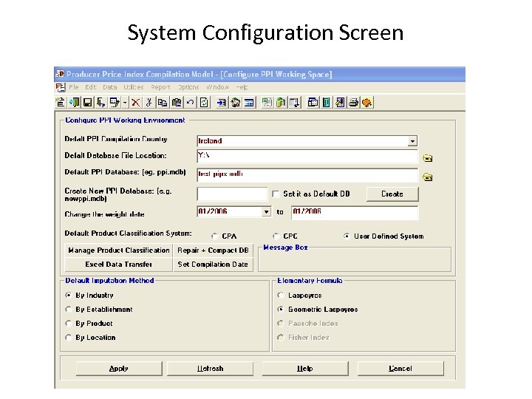Click Set Compilation Date button
The width and height of the screenshot is (532, 399).
tap(213, 265)
